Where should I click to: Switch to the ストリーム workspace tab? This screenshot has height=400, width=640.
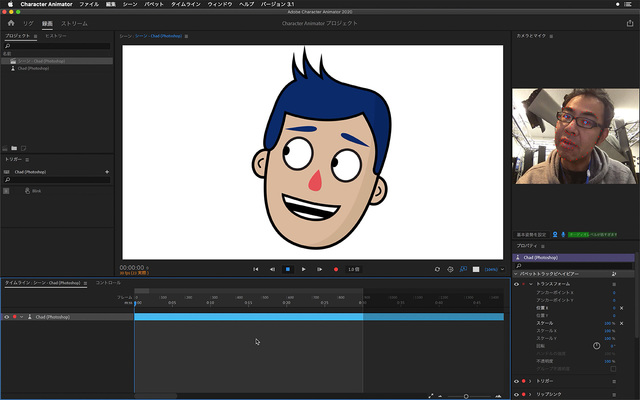point(74,21)
